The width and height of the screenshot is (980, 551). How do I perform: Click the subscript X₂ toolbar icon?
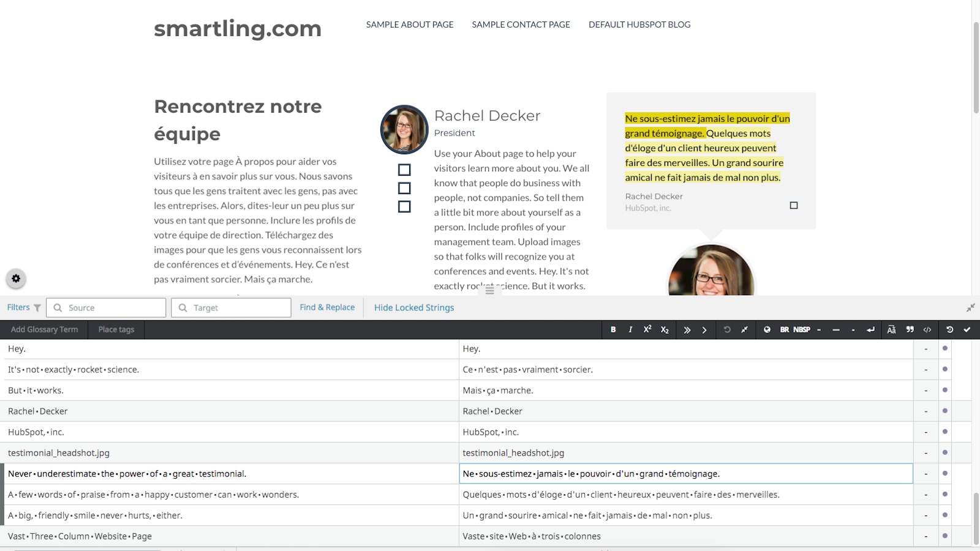click(665, 329)
